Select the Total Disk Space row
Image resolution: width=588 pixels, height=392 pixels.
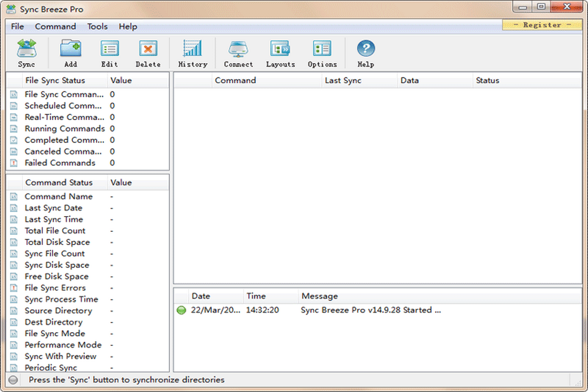(x=88, y=242)
